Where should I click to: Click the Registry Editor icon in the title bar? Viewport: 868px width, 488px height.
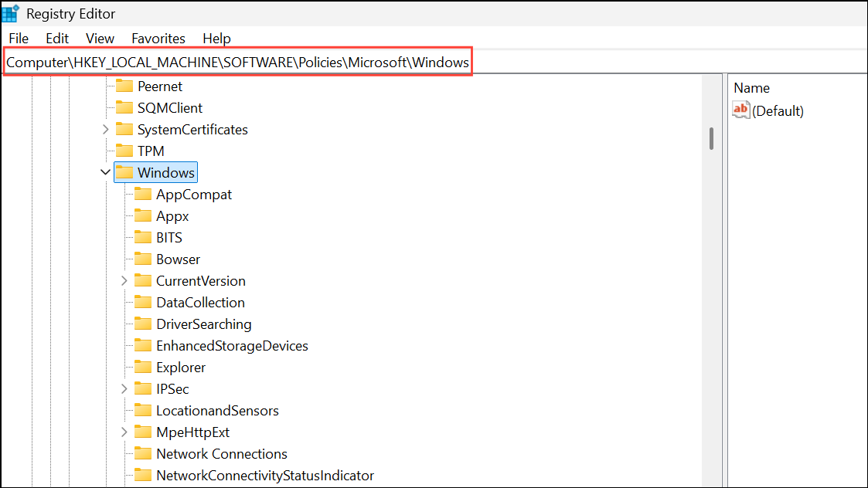click(x=11, y=12)
